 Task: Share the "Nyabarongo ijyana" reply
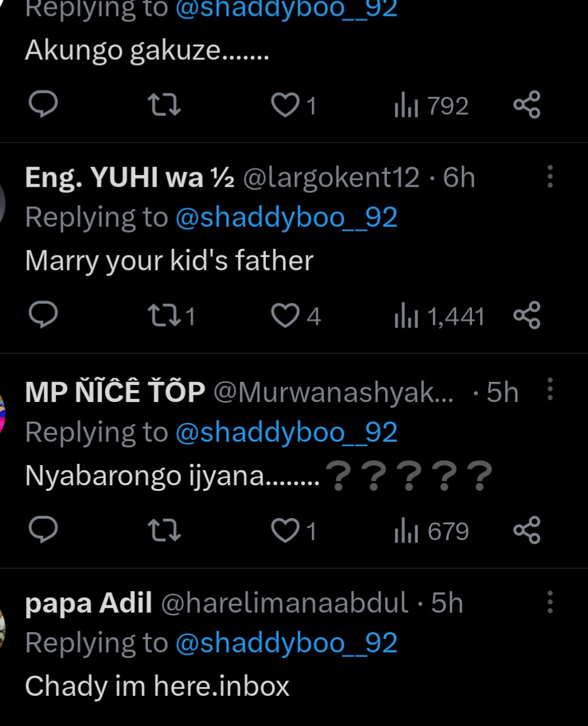coord(527,531)
